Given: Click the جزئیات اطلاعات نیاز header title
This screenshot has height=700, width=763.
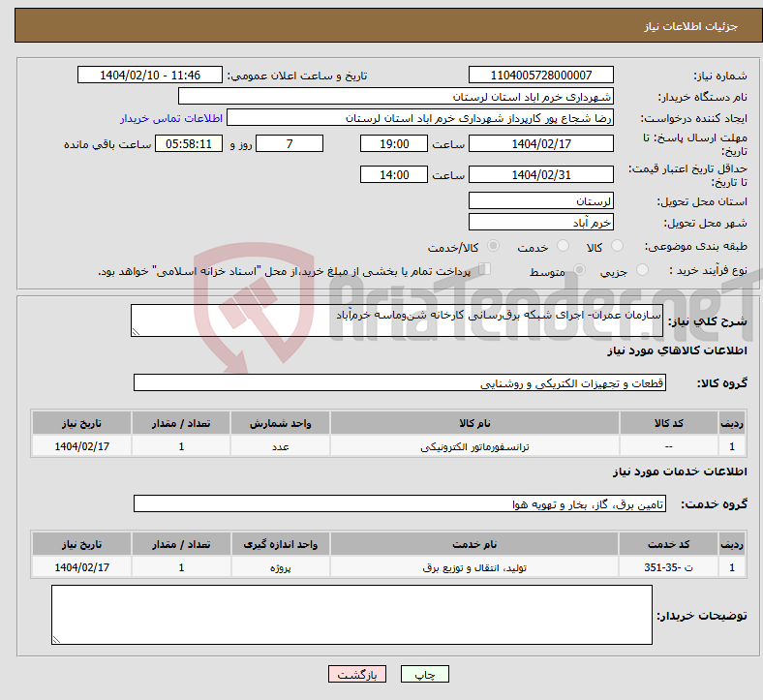Looking at the screenshot, I should tap(690, 26).
